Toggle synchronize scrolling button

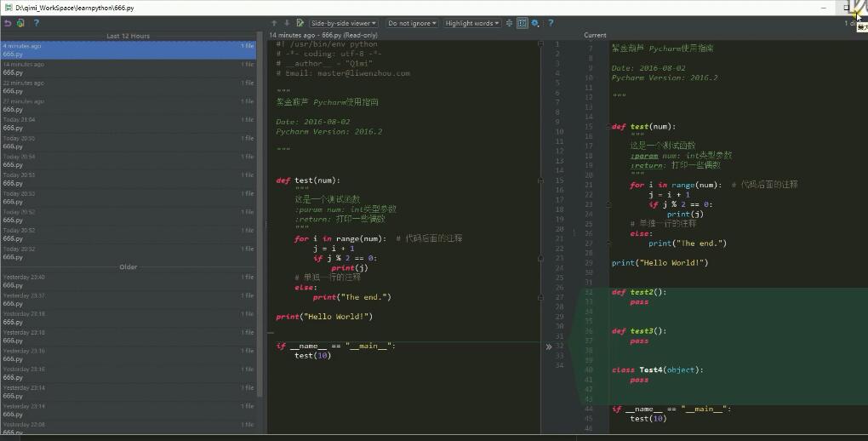coord(522,23)
